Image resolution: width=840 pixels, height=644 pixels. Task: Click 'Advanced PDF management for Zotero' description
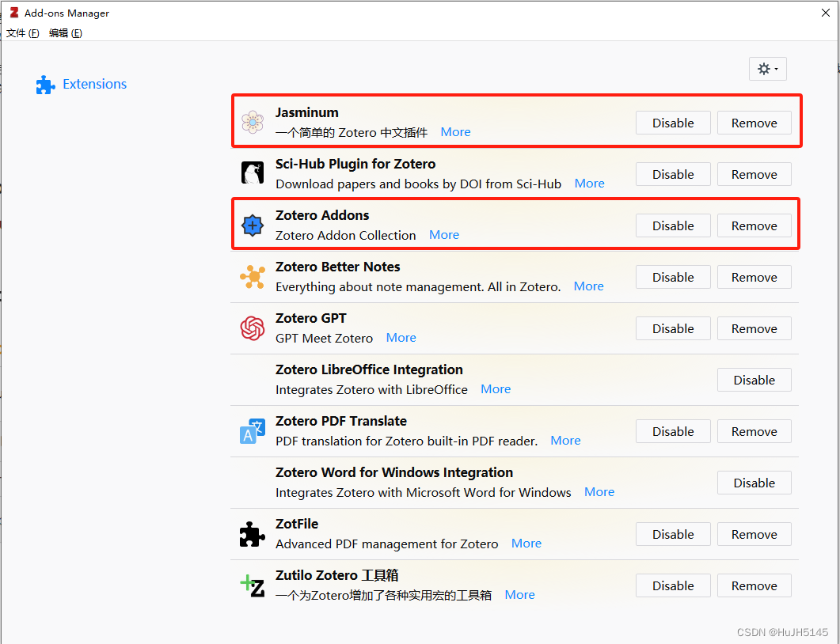(x=387, y=544)
